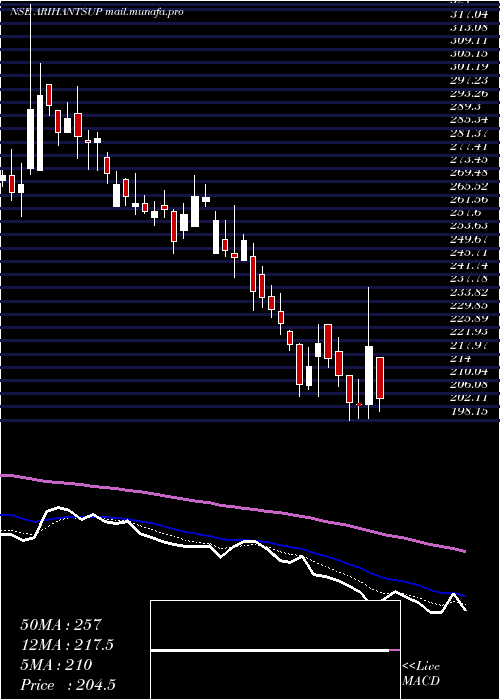Click the 261.56 price axis label
This screenshot has height=700, width=500.
point(469,200)
